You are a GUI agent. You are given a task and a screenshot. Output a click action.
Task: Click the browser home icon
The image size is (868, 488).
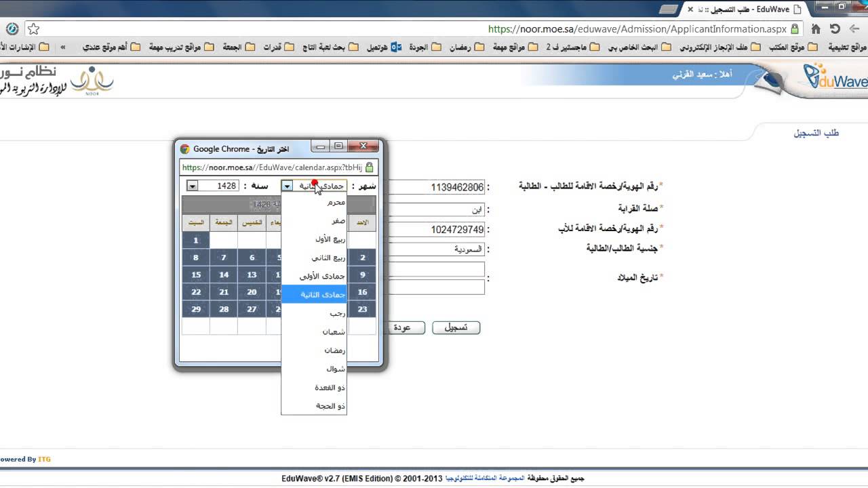[x=816, y=29]
